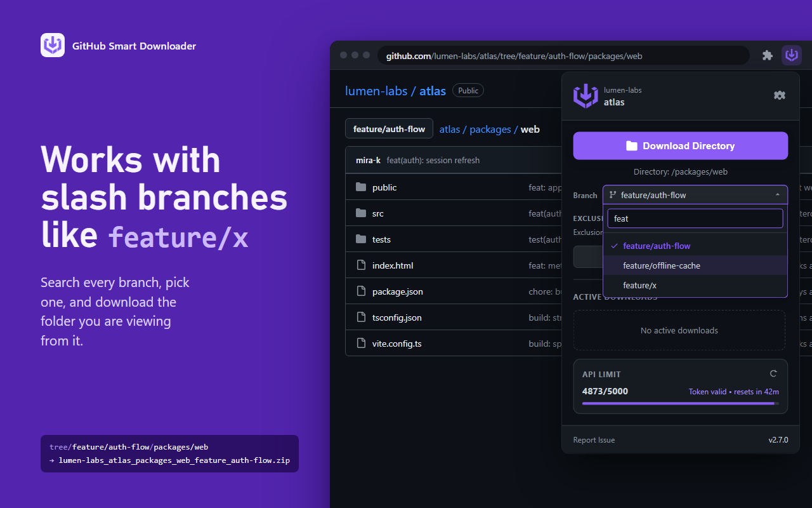Click the package.json file icon
This screenshot has height=508, width=812.
coord(362,291)
